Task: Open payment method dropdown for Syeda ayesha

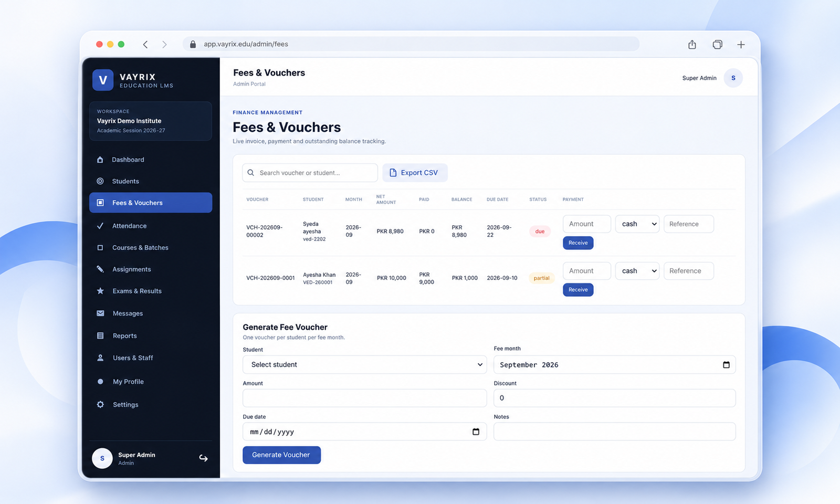Action: click(637, 224)
